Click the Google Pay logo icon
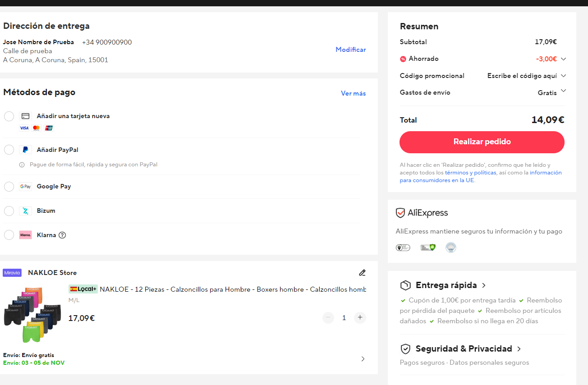 coord(25,187)
